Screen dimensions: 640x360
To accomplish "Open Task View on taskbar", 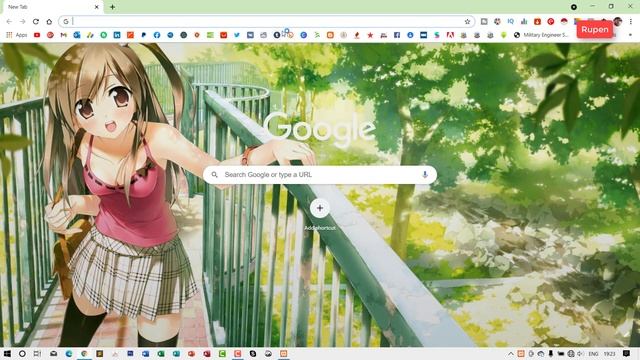I will tap(37, 353).
